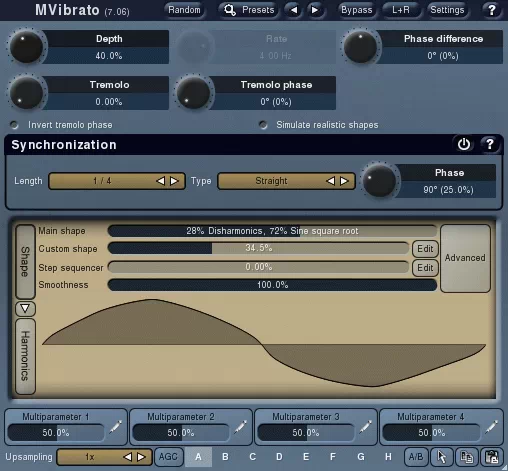The height and width of the screenshot is (471, 508).
Task: Open Synchronization help question mark
Action: 489,144
